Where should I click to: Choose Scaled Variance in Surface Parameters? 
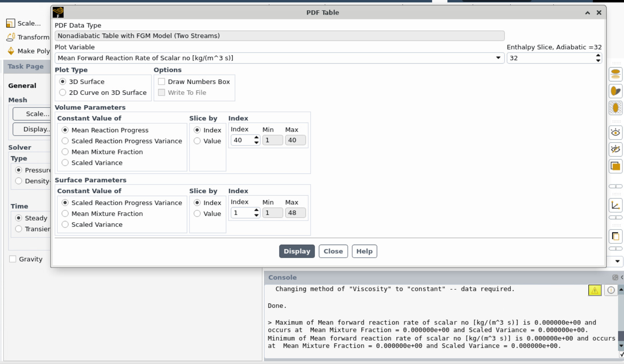click(65, 224)
